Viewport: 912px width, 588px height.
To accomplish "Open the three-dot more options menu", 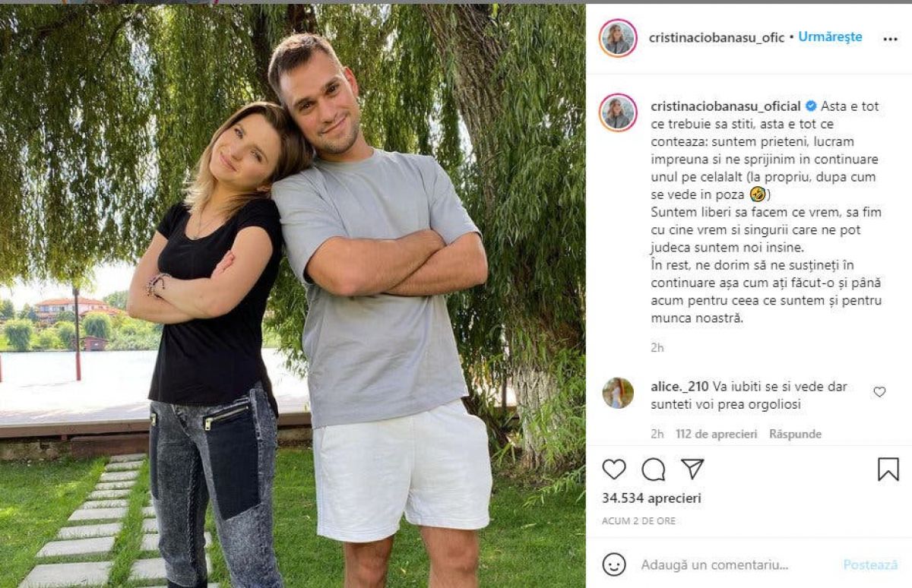I will coord(890,40).
